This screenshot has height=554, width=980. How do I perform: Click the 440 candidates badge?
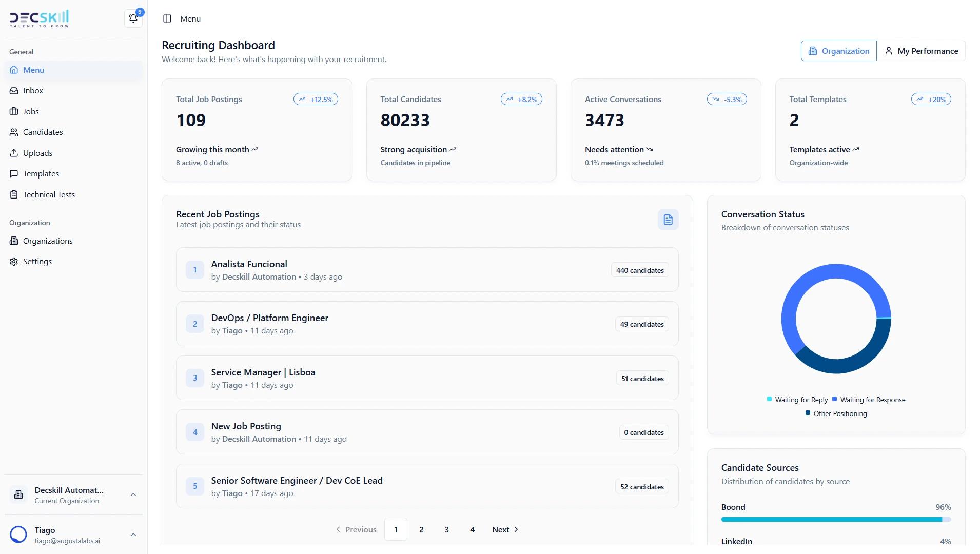coord(640,270)
